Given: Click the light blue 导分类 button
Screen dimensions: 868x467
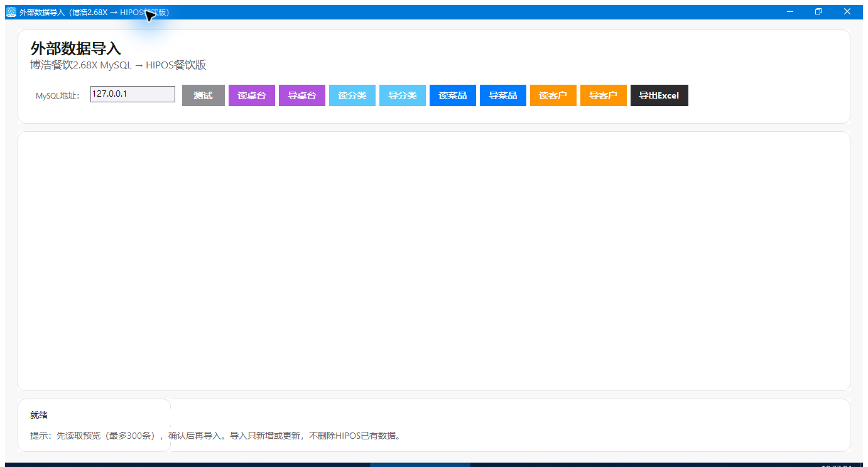Looking at the screenshot, I should click(403, 95).
